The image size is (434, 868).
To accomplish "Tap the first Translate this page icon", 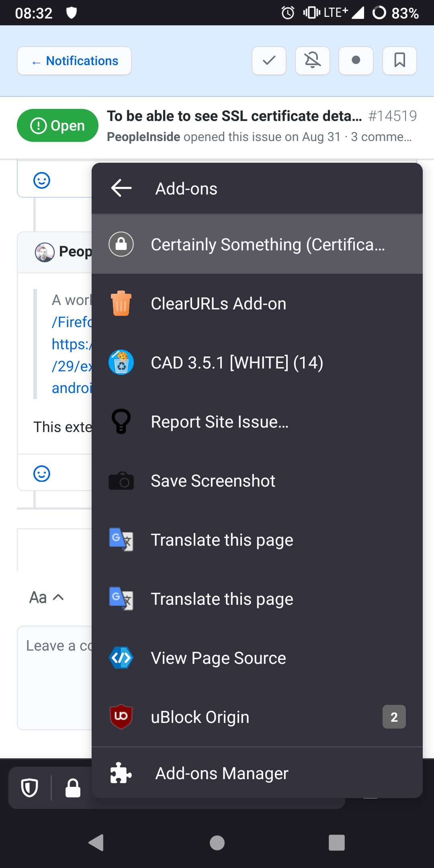I will coord(121,539).
